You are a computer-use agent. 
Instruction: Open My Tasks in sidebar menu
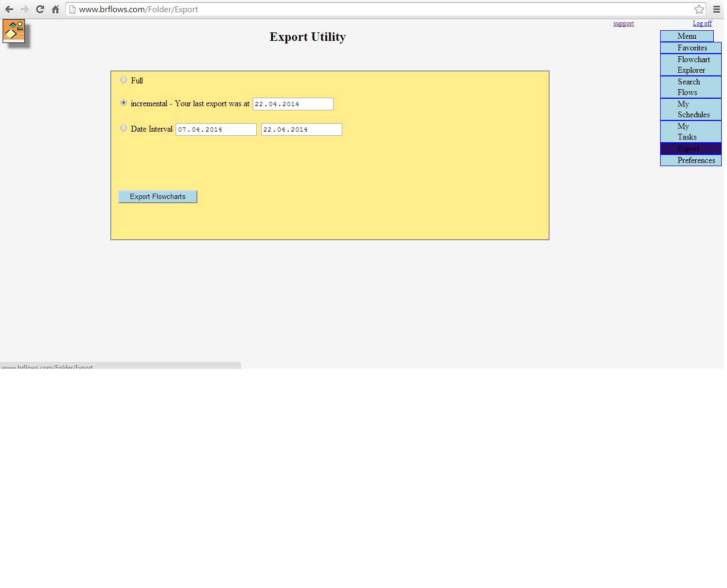pos(691,132)
